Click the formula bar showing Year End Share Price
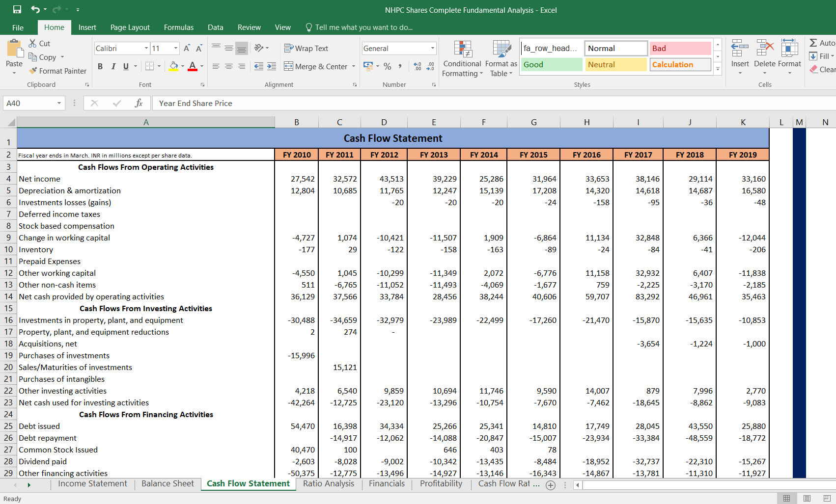The image size is (836, 504). 494,103
